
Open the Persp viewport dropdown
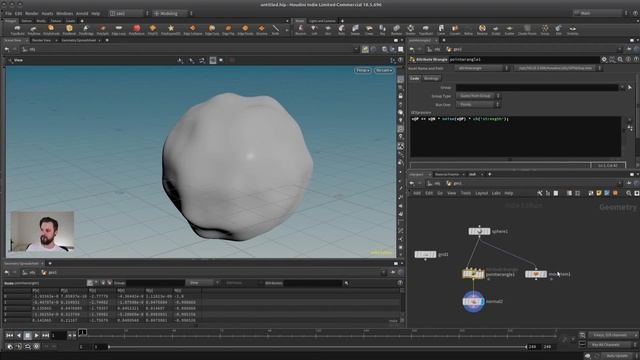(x=362, y=71)
